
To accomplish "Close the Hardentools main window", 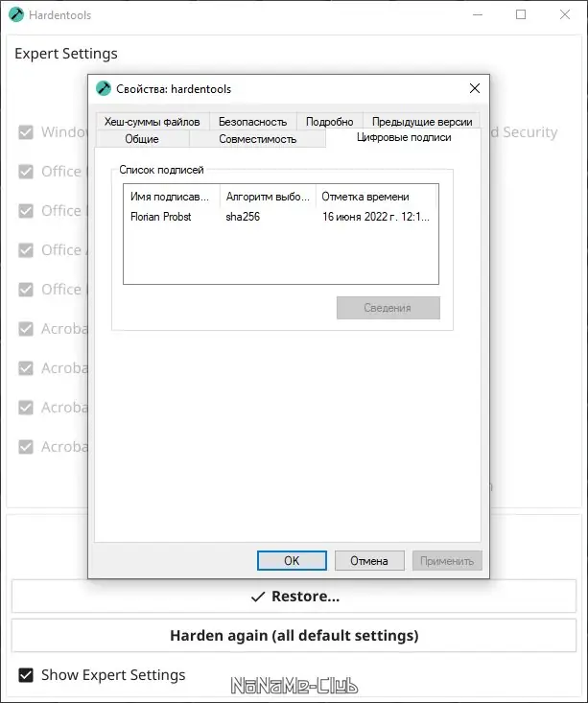I will 565,14.
